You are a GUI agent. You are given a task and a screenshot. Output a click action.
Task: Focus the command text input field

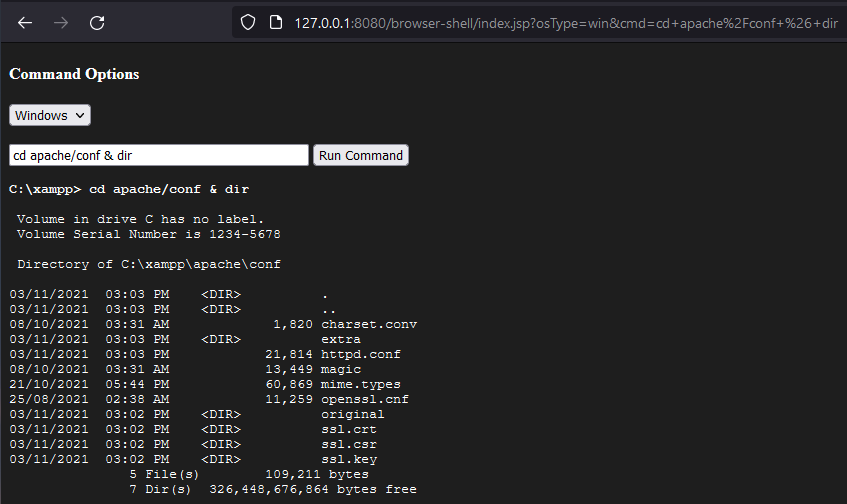(159, 155)
